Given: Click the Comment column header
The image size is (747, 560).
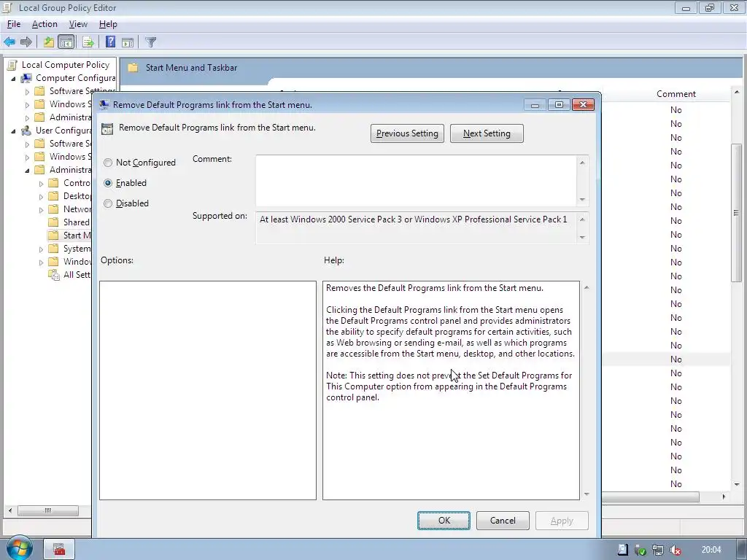Looking at the screenshot, I should pyautogui.click(x=676, y=94).
